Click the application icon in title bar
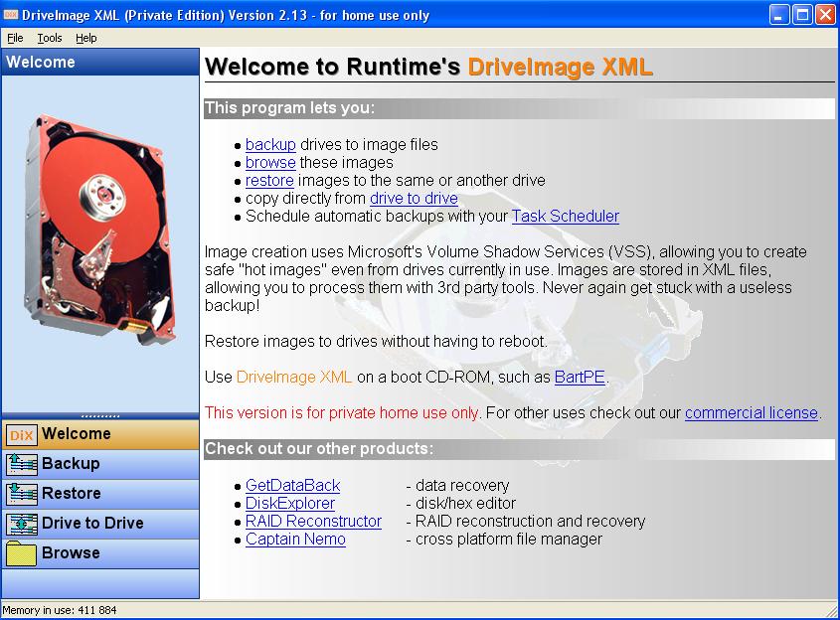Viewport: 840px width, 620px height. [x=11, y=13]
